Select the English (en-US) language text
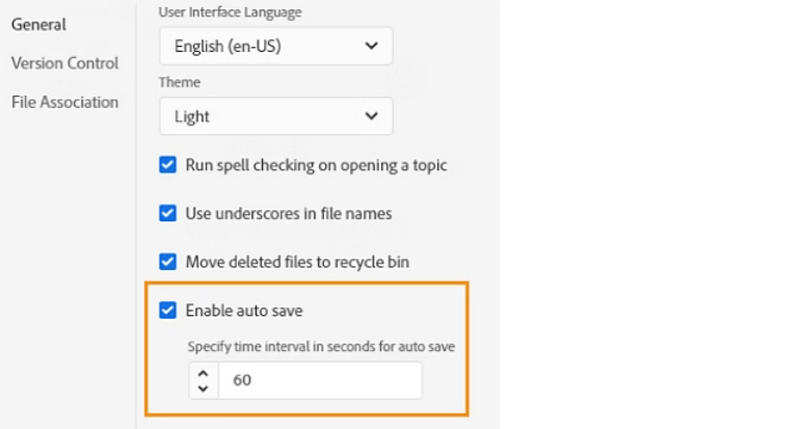The image size is (800, 429). [x=228, y=46]
